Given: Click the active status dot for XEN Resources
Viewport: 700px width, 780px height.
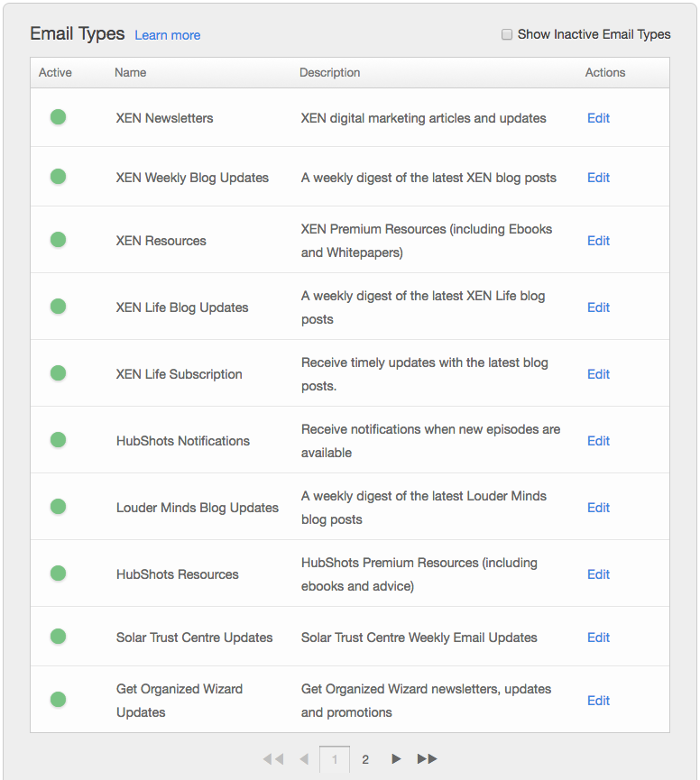Looking at the screenshot, I should pyautogui.click(x=59, y=240).
